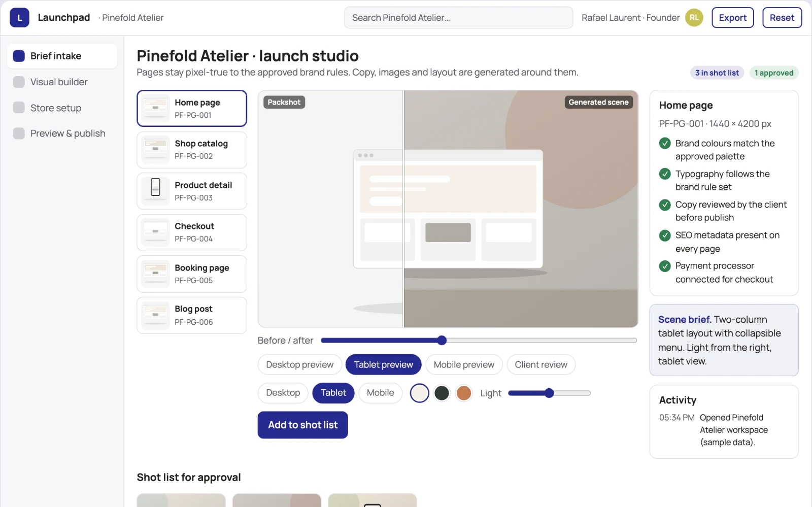Select the Checkout page card
Viewport: 812px width, 507px height.
click(x=192, y=232)
